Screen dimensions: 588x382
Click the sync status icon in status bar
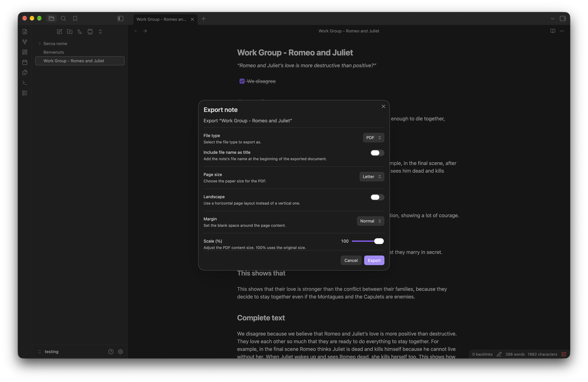tap(564, 354)
